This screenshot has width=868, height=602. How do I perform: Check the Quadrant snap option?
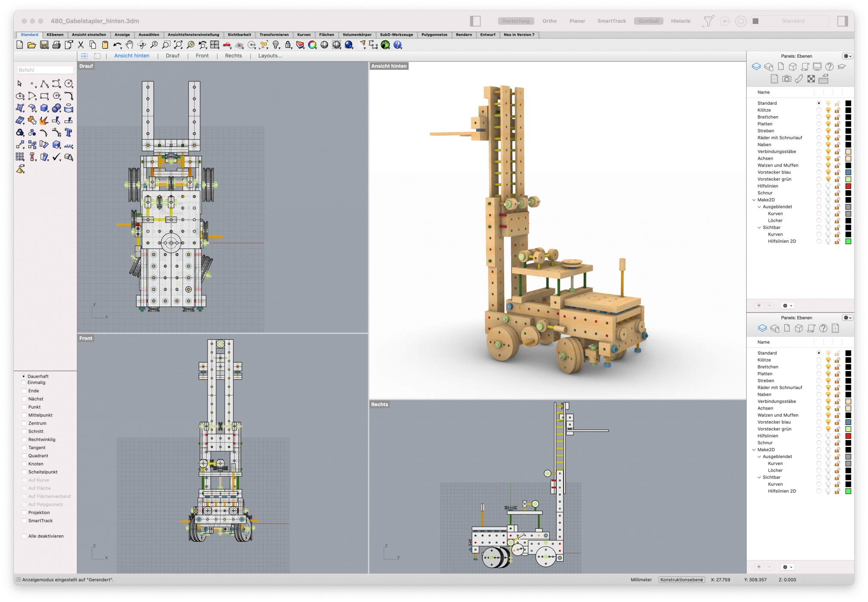click(x=25, y=456)
